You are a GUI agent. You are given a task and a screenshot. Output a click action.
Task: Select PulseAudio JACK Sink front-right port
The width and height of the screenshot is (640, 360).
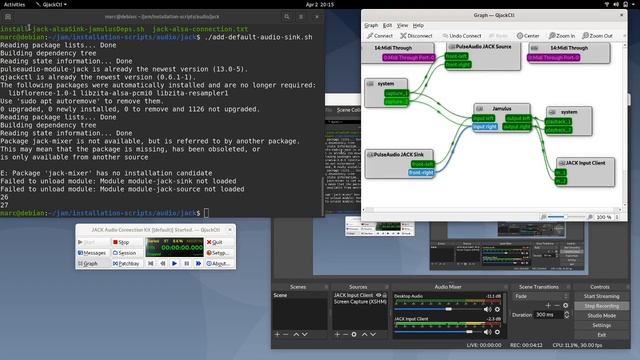coord(421,173)
